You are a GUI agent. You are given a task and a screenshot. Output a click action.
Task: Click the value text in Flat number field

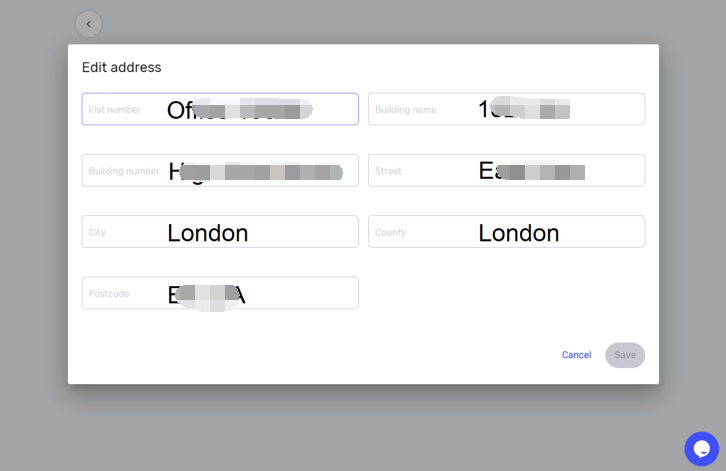point(239,110)
